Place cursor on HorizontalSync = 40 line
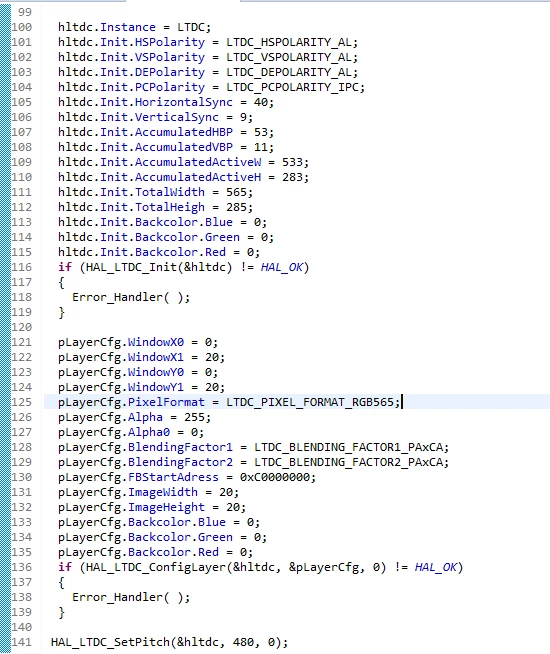 (166, 102)
